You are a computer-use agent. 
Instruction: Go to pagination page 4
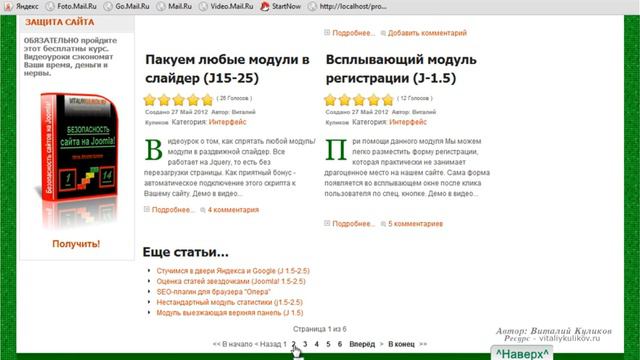point(316,344)
